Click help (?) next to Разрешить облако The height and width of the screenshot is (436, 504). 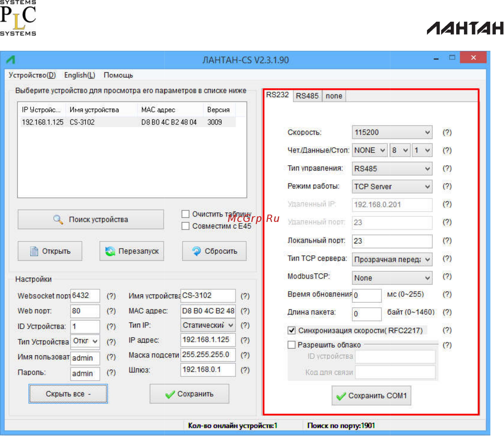click(x=447, y=345)
